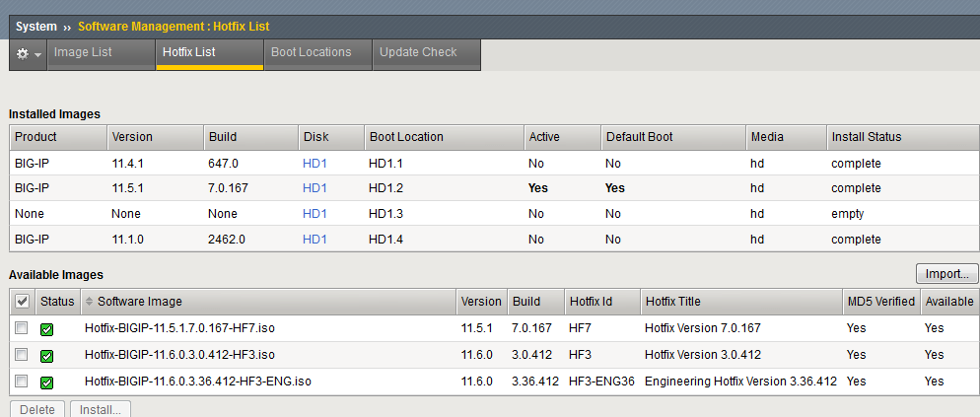Screen dimensions: 980x417
Task: Click the 3.36.412 build cell
Action: click(535, 382)
